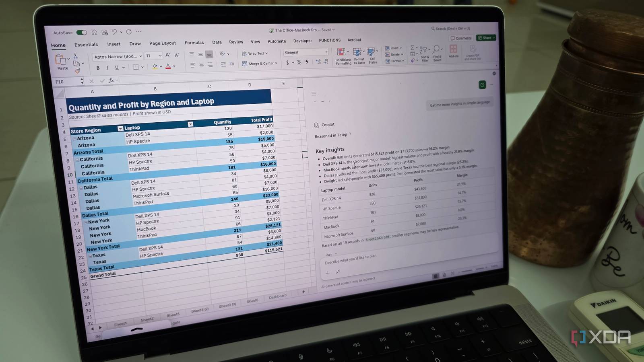Click the green Share button
The width and height of the screenshot is (644, 362).
pos(486,38)
